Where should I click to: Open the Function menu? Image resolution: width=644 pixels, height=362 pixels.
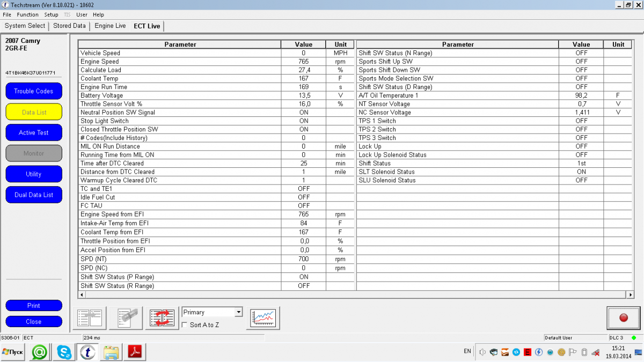[27, 14]
